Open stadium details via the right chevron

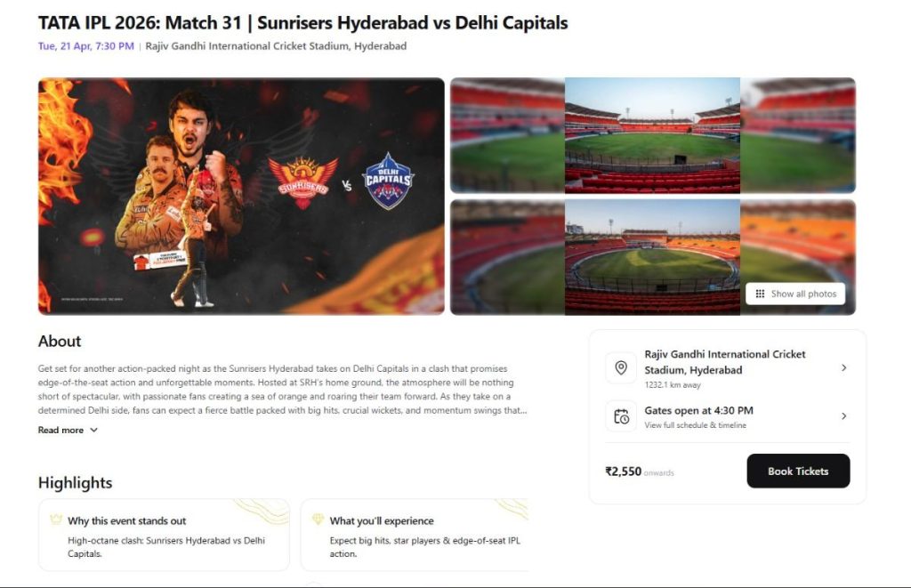click(x=844, y=366)
